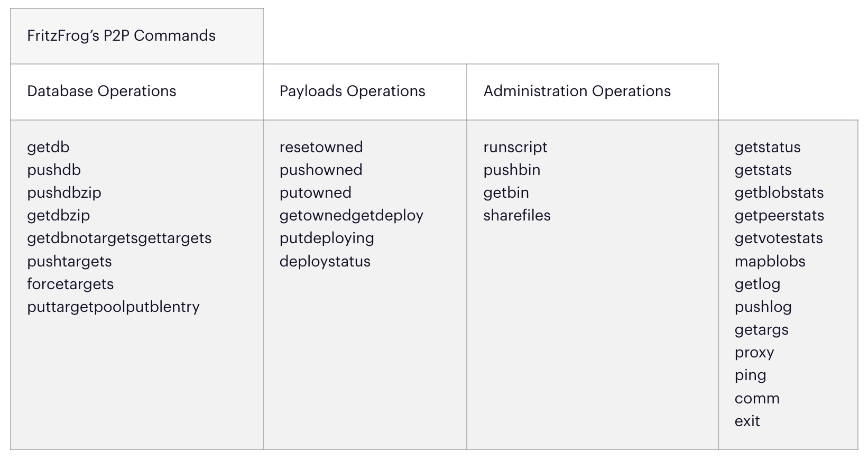The height and width of the screenshot is (460, 868).
Task: Click the ping command text
Action: pos(750,375)
